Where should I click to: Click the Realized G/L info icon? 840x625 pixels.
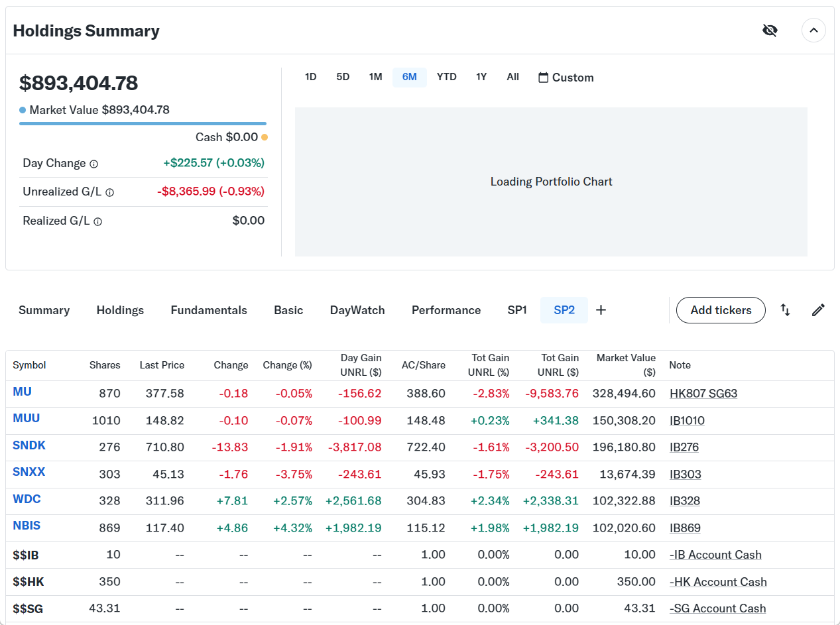pos(98,221)
